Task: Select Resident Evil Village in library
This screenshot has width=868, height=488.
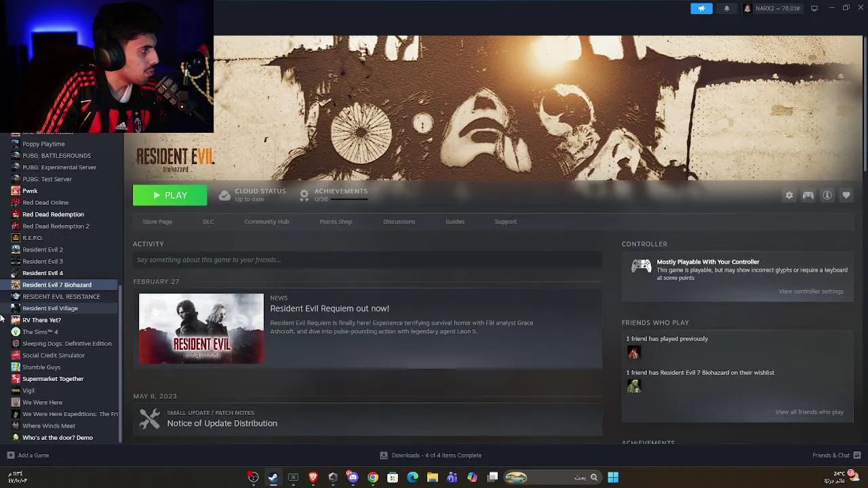Action: click(50, 308)
